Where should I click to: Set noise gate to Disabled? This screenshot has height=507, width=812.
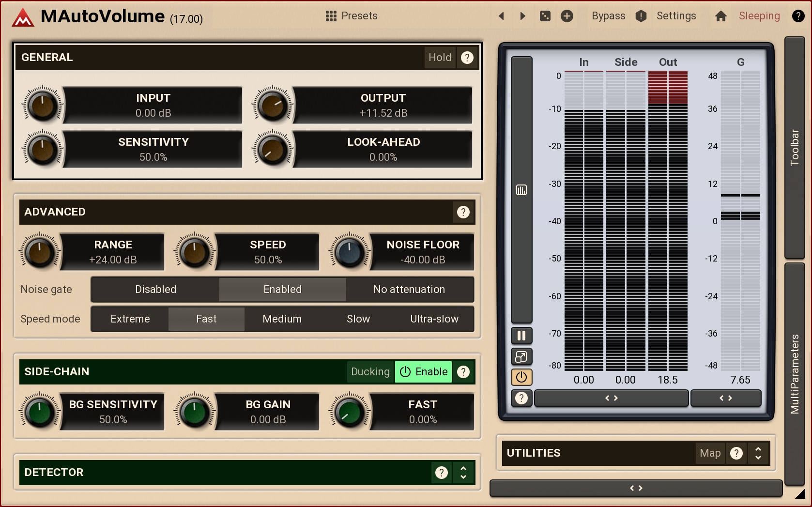tap(155, 290)
